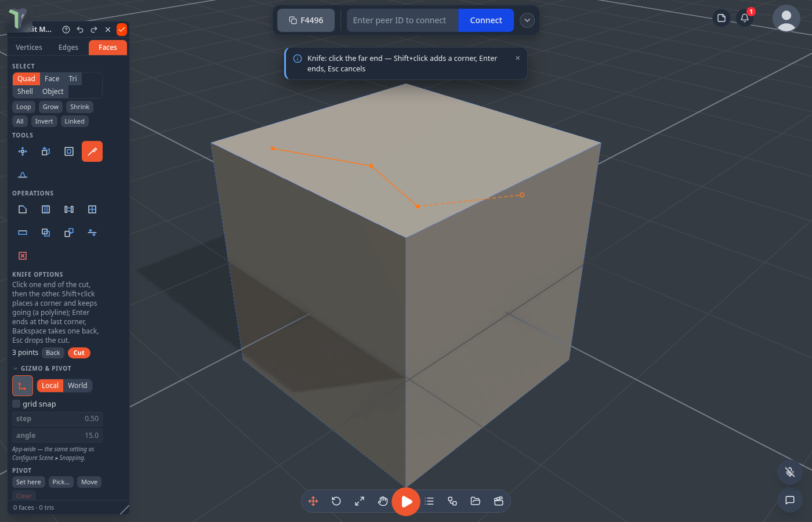This screenshot has width=812, height=522.
Task: Click the grid subdivide operation icon
Action: pyautogui.click(x=92, y=209)
